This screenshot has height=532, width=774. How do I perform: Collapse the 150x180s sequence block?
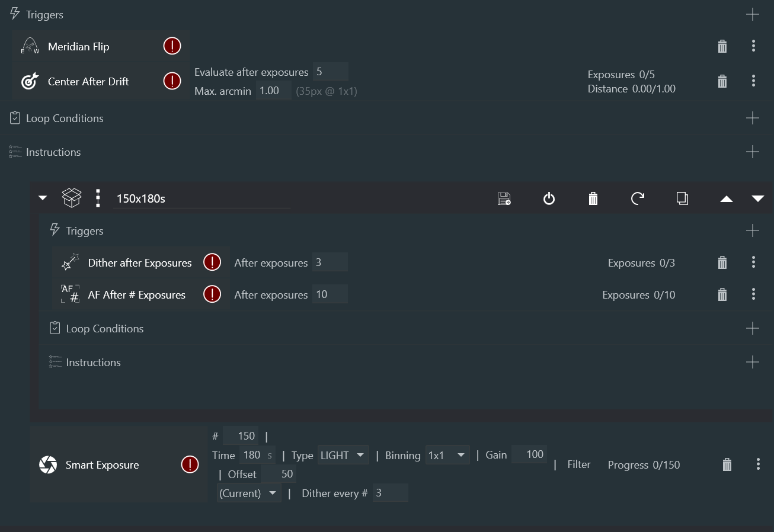click(x=43, y=198)
